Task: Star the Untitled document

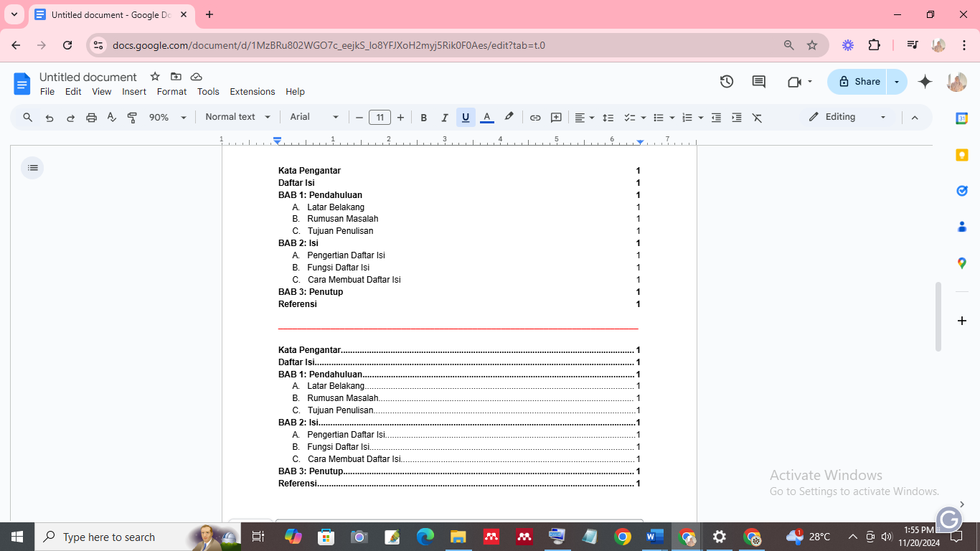Action: pyautogui.click(x=155, y=77)
